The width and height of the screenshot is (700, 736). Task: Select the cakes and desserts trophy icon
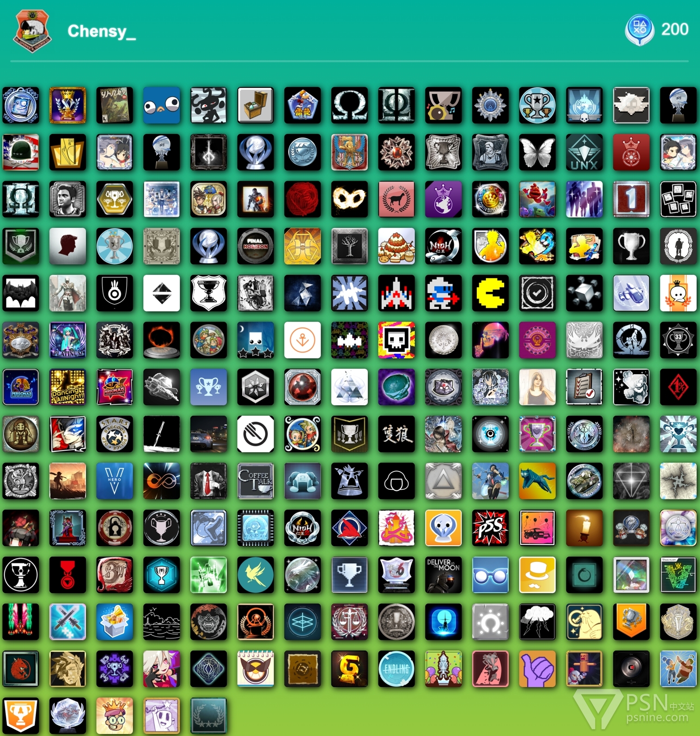[x=396, y=246]
